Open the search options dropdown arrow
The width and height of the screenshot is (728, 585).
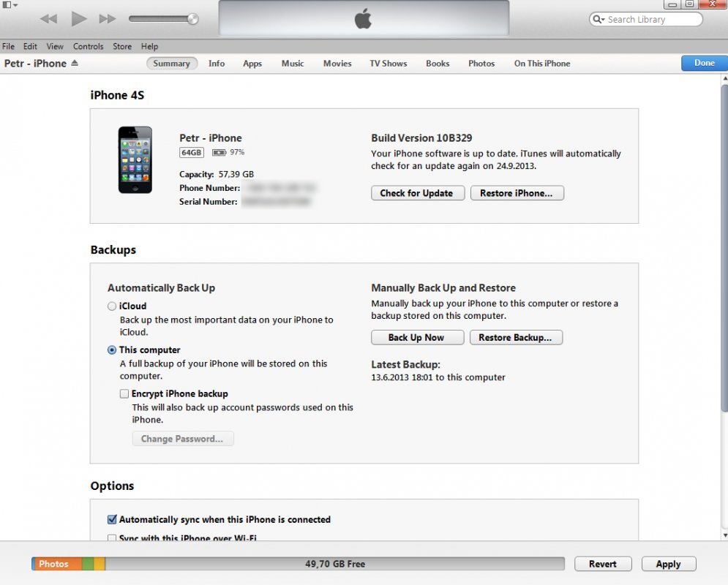[x=605, y=19]
